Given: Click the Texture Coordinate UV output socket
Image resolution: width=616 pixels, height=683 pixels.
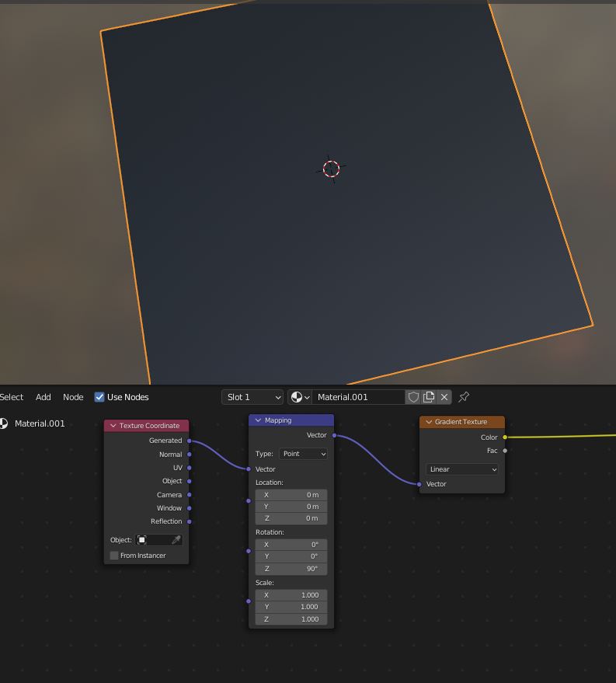Looking at the screenshot, I should click(190, 468).
